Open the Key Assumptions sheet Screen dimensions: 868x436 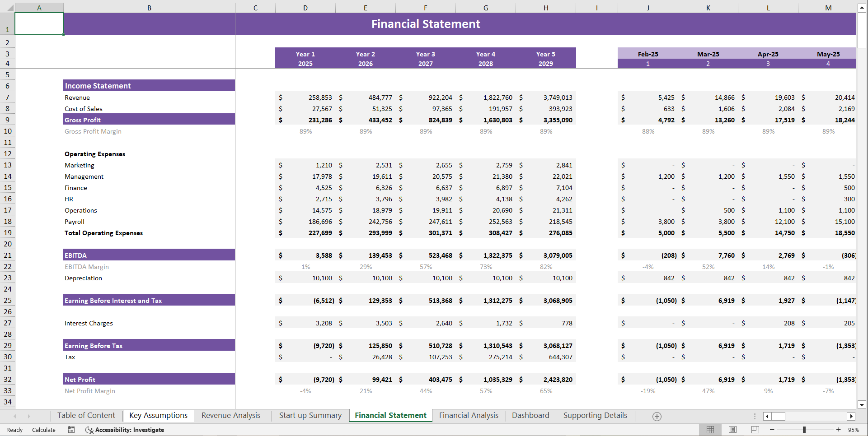click(x=158, y=415)
